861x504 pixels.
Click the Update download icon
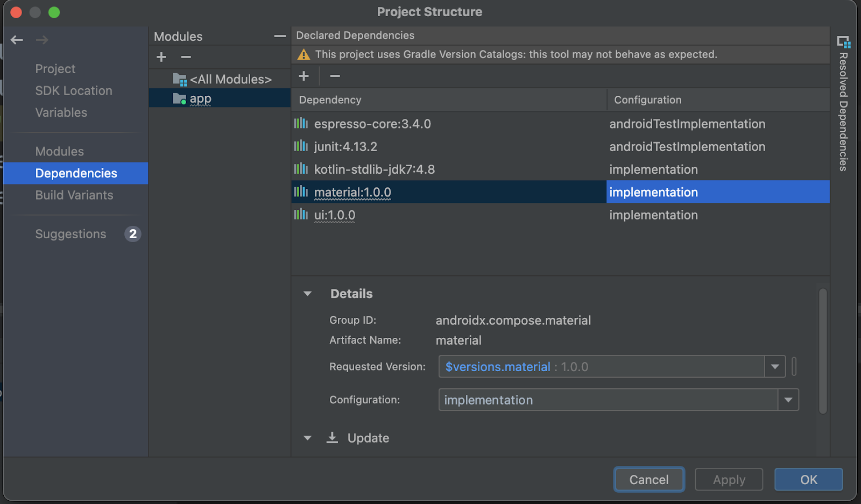pyautogui.click(x=332, y=437)
